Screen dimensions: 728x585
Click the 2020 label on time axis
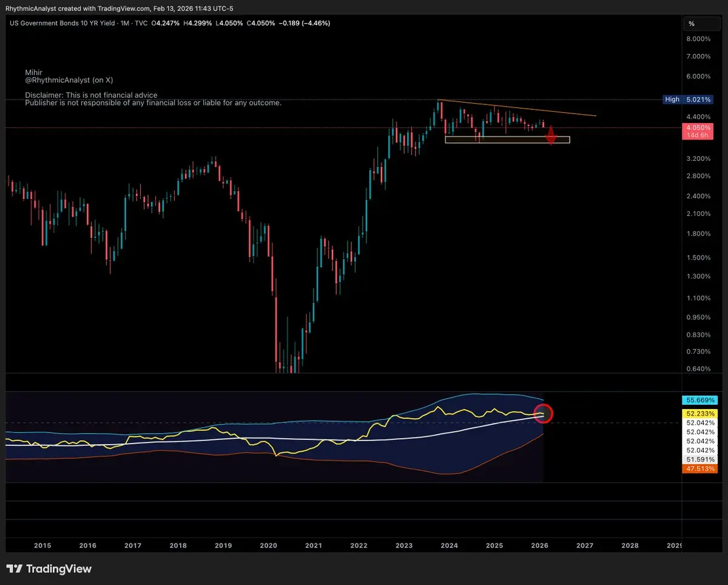[268, 546]
